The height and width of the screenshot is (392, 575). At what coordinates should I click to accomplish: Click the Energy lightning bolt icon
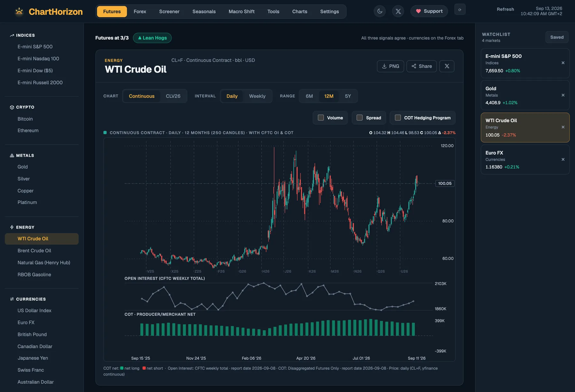tap(12, 227)
